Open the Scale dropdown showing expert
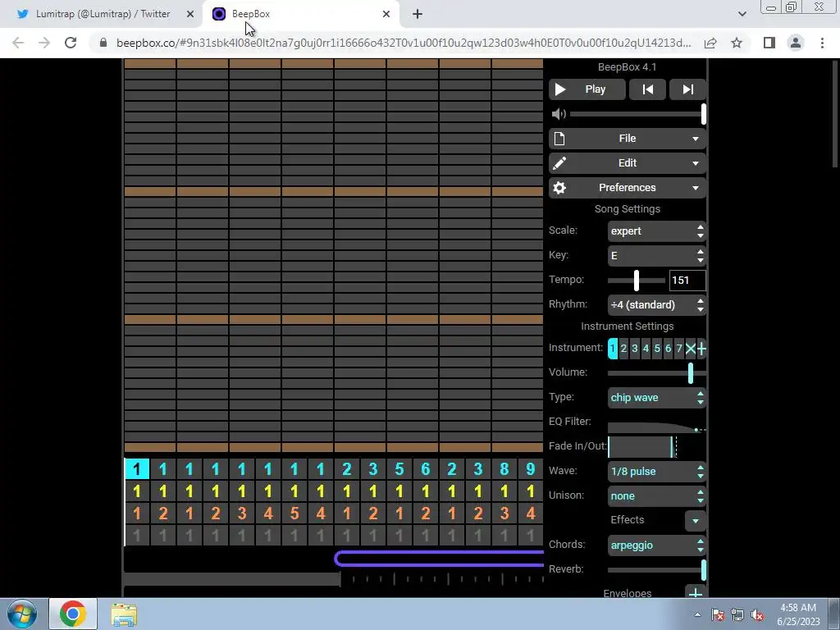This screenshot has height=630, width=840. [x=657, y=231]
